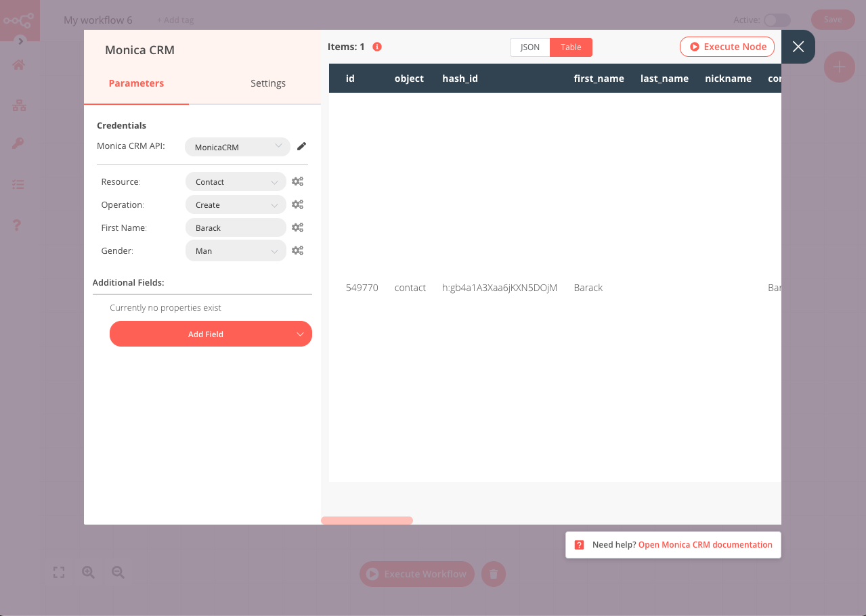Viewport: 866px width, 616px height.
Task: Click the Execute Node button
Action: tap(727, 46)
